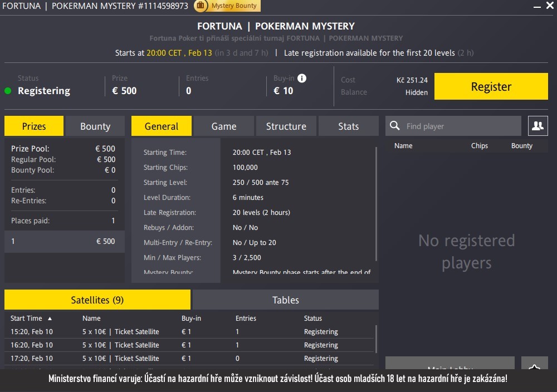557x392 pixels.
Task: Click the Regular Pool: € 500 line
Action: pyautogui.click(x=63, y=159)
